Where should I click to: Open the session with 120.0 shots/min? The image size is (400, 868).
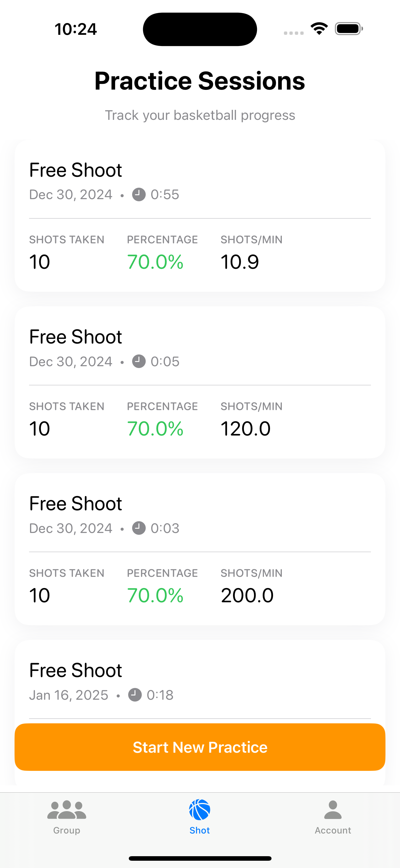[x=200, y=383]
